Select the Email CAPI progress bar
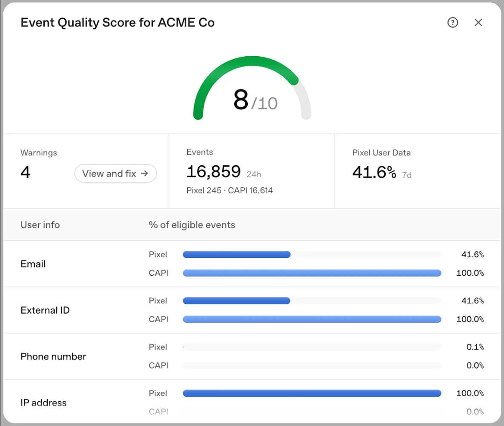Viewport: 504px width, 426px height. [312, 273]
